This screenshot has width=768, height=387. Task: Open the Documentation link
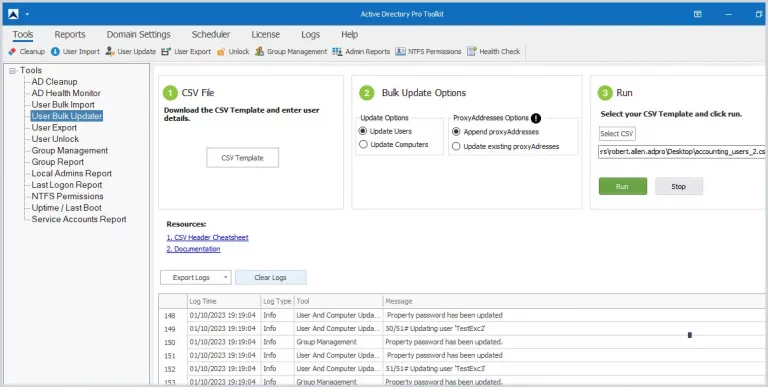coord(193,249)
